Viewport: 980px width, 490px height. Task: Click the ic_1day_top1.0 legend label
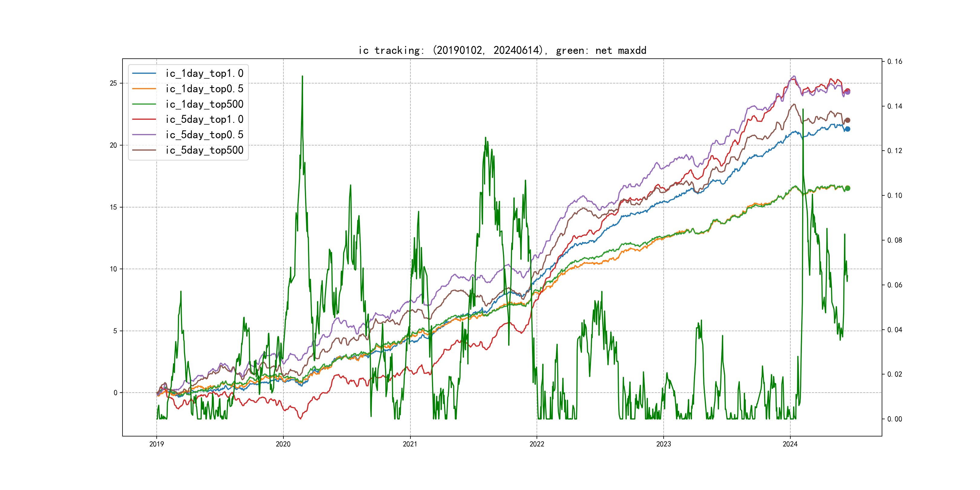point(204,73)
